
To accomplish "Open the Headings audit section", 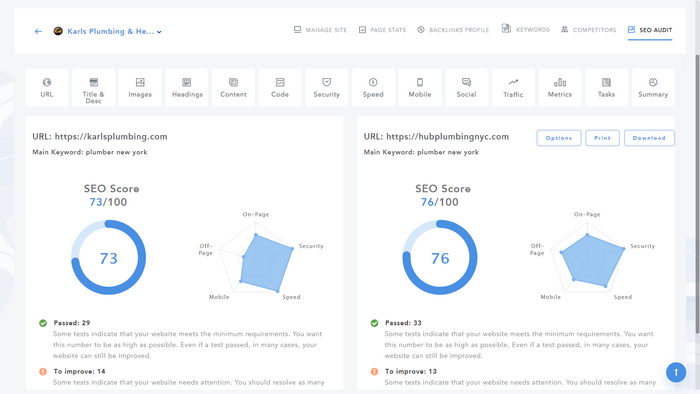I will 187,87.
